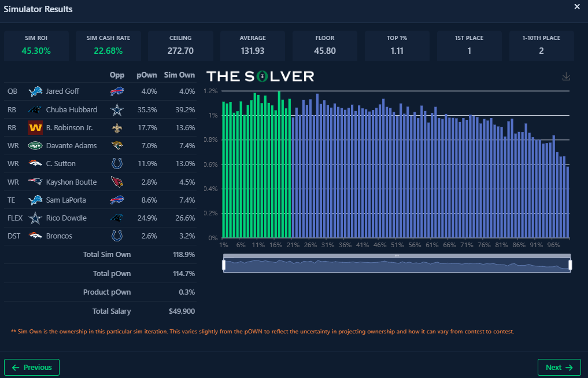Viewport: 588px width, 378px height.
Task: Click the Saints opponent logo in B. Robinson row
Action: pos(117,127)
